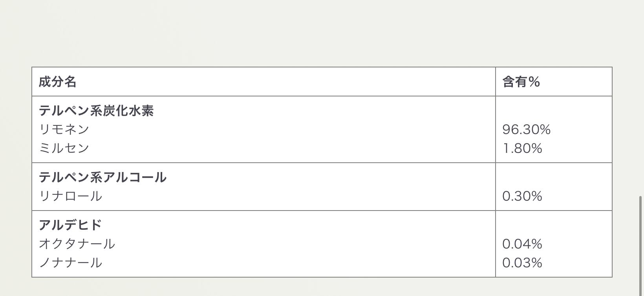Viewport: 644px width, 296px height.
Task: Click the テルペン系アルコール group heading
Action: point(102,177)
